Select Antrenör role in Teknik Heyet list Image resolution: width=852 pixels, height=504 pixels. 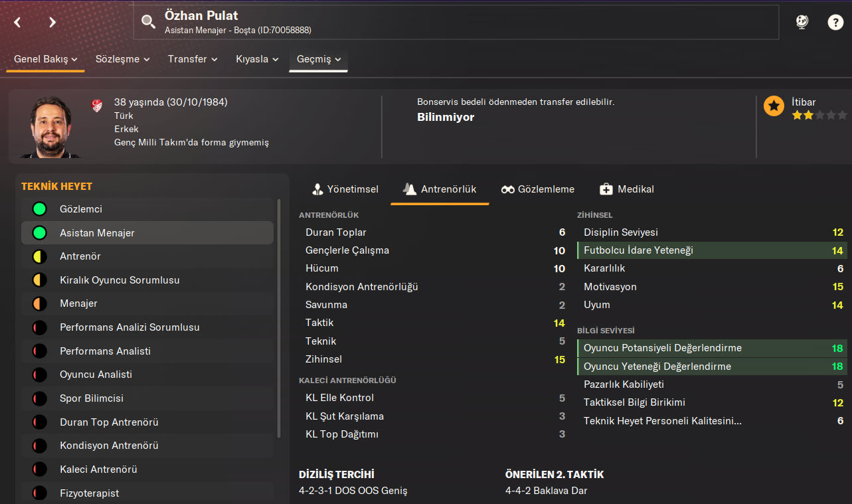[x=80, y=256]
